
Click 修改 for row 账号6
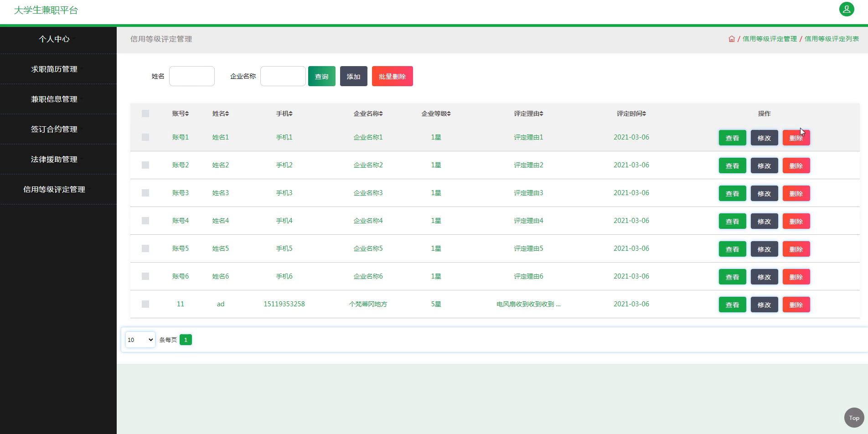pyautogui.click(x=765, y=277)
